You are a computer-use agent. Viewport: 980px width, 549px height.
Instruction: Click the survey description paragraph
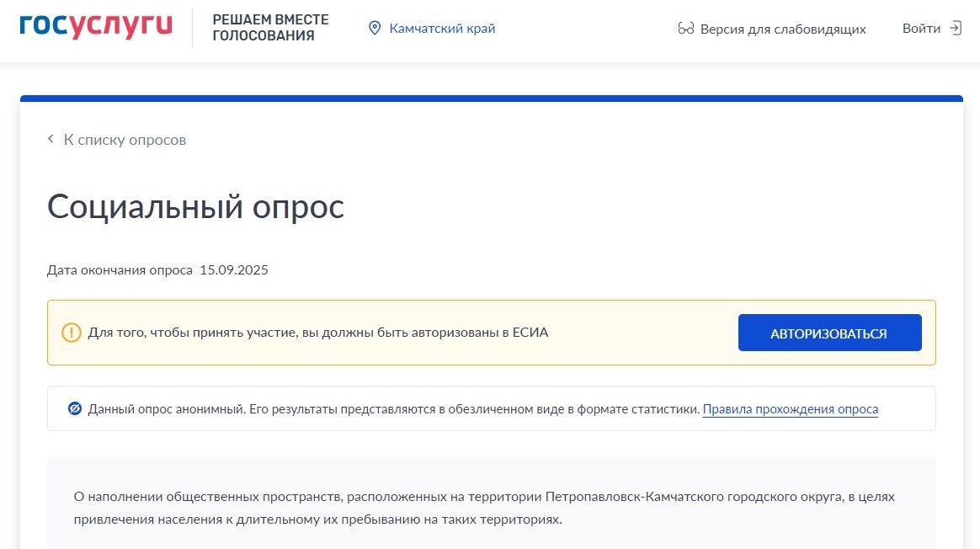pos(483,508)
